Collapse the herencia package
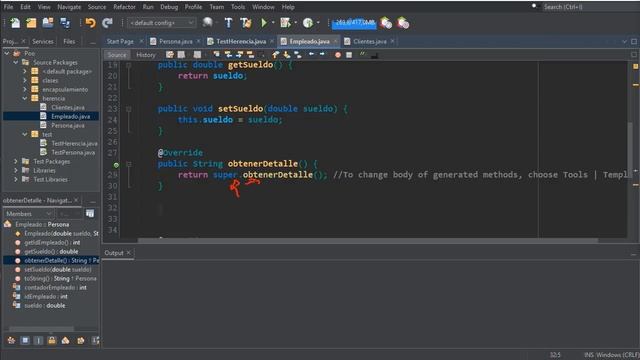The height and width of the screenshot is (360, 640). coord(24,98)
